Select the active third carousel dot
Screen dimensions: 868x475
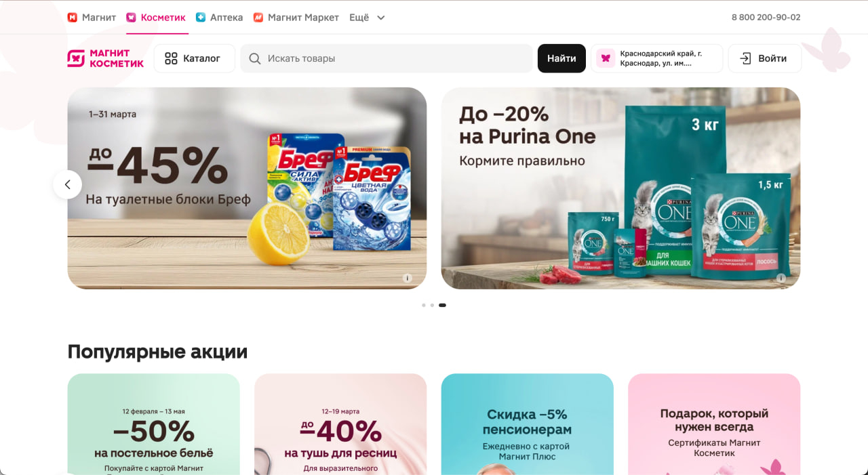click(442, 305)
